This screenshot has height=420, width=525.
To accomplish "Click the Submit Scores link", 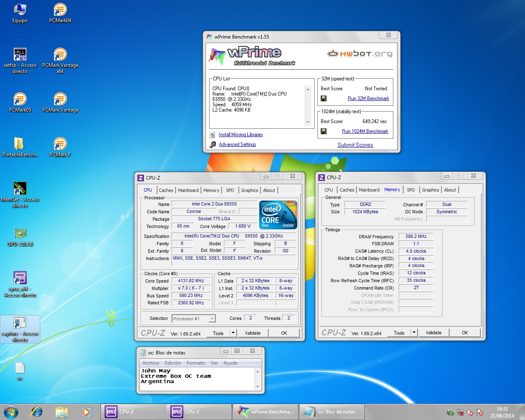I will coord(355,145).
